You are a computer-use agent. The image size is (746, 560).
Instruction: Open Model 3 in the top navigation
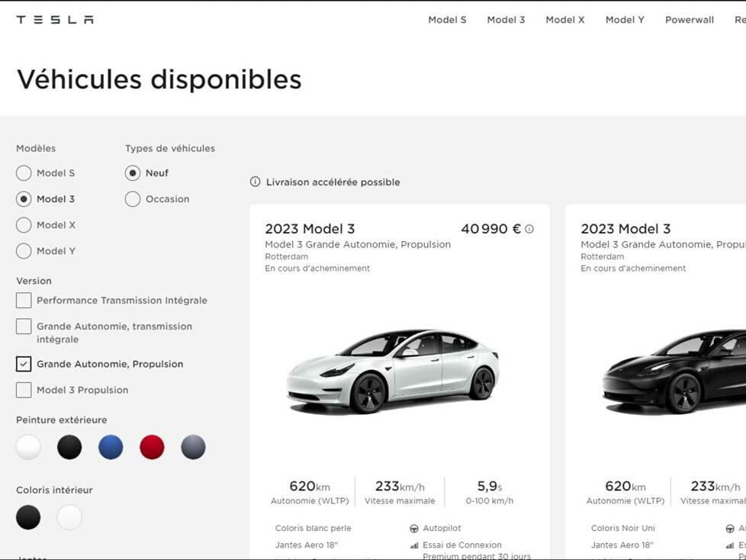[x=506, y=20]
